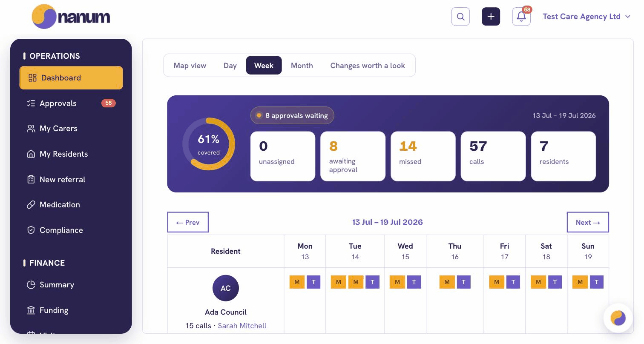Select the Week tab

tap(264, 66)
